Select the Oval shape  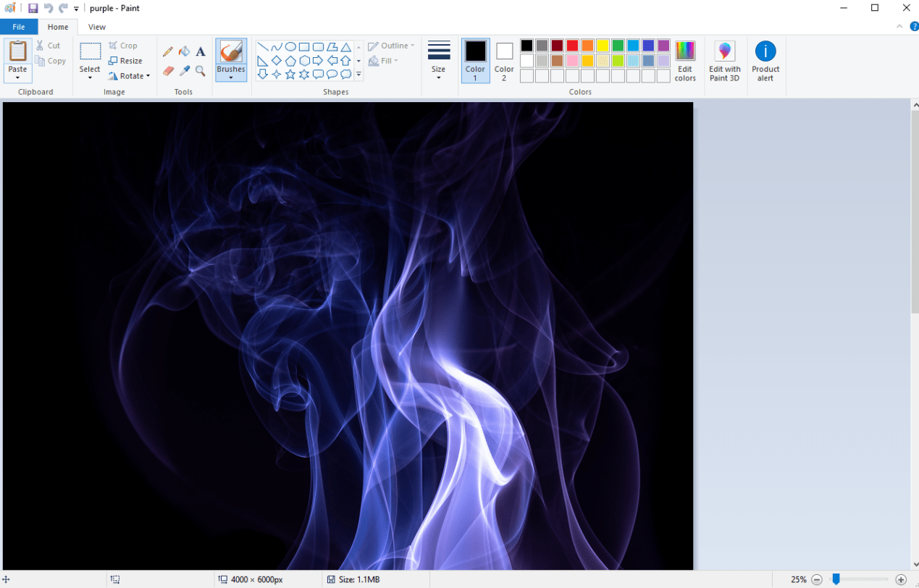[290, 45]
